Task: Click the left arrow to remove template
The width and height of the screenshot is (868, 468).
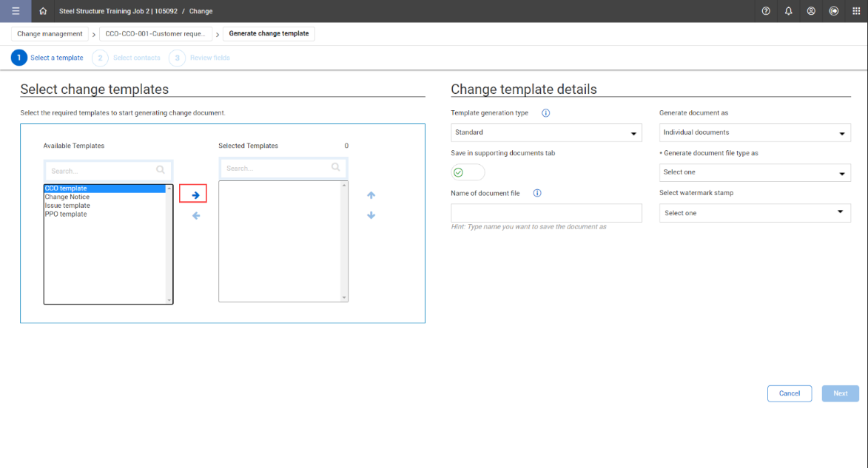Action: click(x=195, y=216)
